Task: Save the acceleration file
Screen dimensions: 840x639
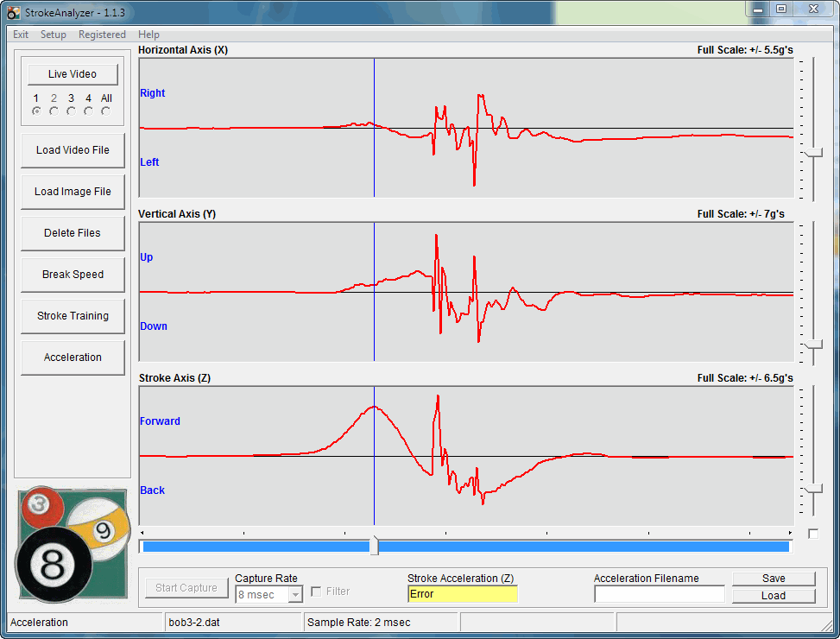Action: coord(774,579)
